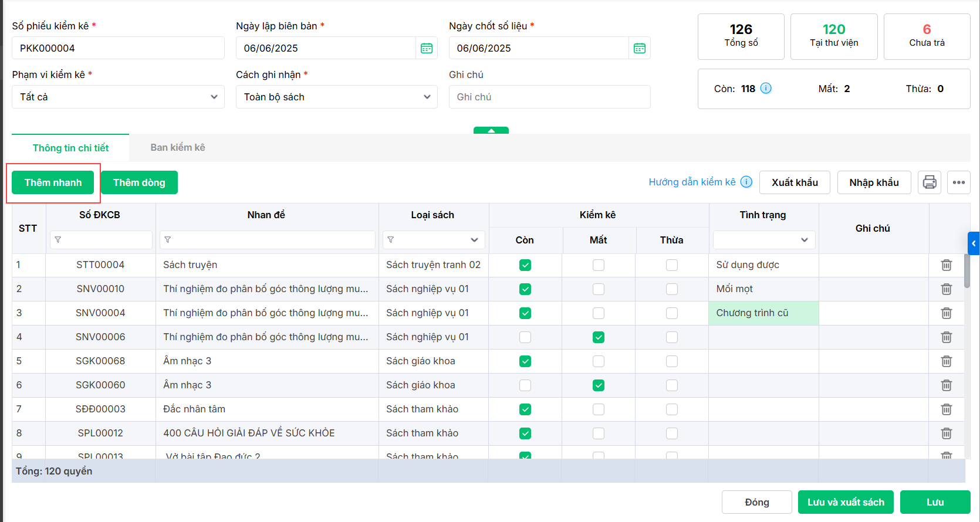This screenshot has height=522, width=980.
Task: Check Thừa checkbox for SPL00012 row
Action: [672, 433]
